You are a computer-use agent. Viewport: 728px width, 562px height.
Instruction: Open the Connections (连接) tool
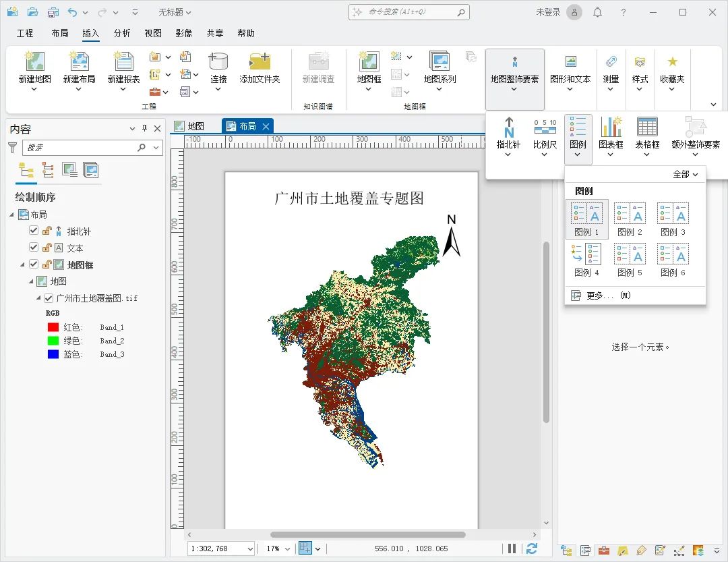pos(218,71)
